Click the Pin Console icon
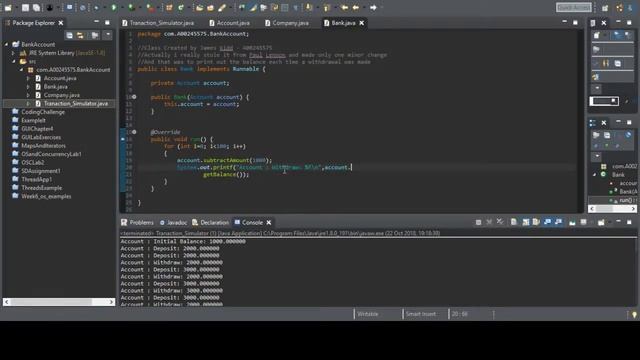 (572, 222)
